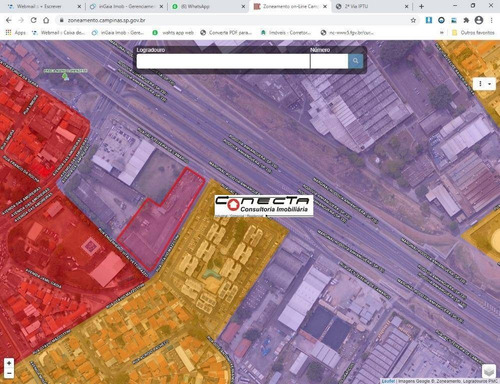
Task: Click the Logradouro street name field
Action: click(223, 61)
